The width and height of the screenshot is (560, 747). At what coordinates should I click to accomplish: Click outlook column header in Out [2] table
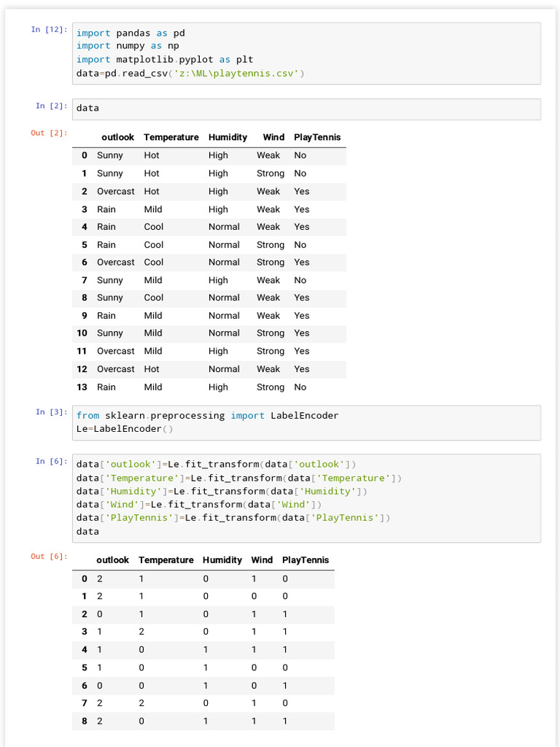(117, 137)
